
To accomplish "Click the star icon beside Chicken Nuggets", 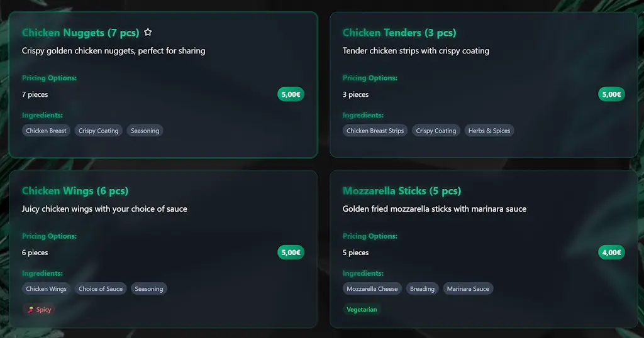I will [148, 33].
